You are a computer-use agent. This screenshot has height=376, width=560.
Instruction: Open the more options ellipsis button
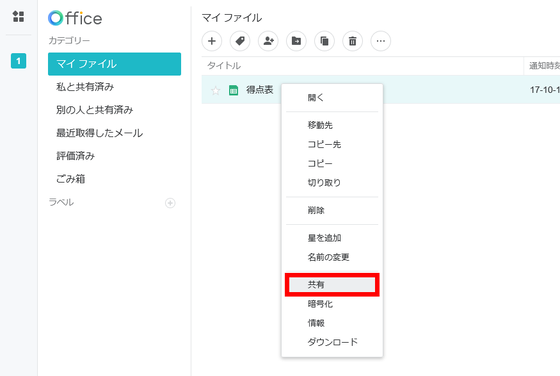point(381,41)
